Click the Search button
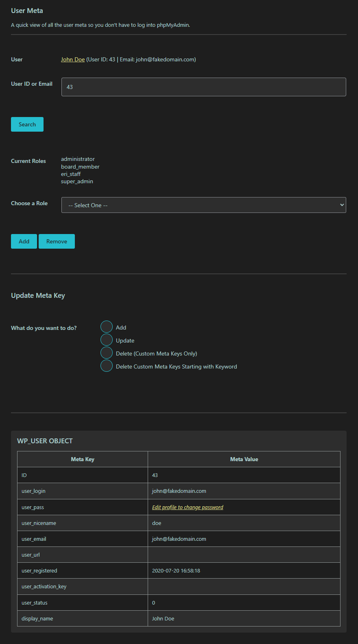358x644 pixels. [27, 124]
